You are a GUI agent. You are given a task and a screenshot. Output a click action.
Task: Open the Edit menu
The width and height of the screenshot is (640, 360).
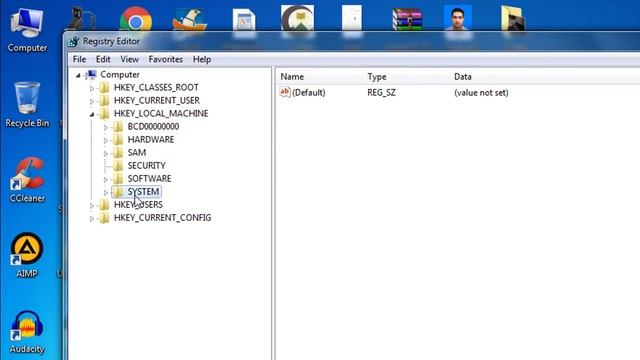click(x=103, y=59)
